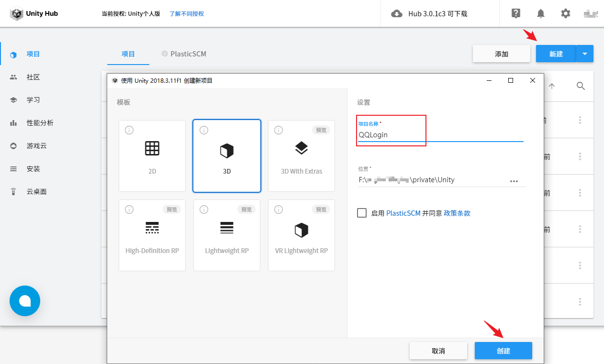Go to the 安装 section
Screen dimensions: 604x364
tap(33, 168)
